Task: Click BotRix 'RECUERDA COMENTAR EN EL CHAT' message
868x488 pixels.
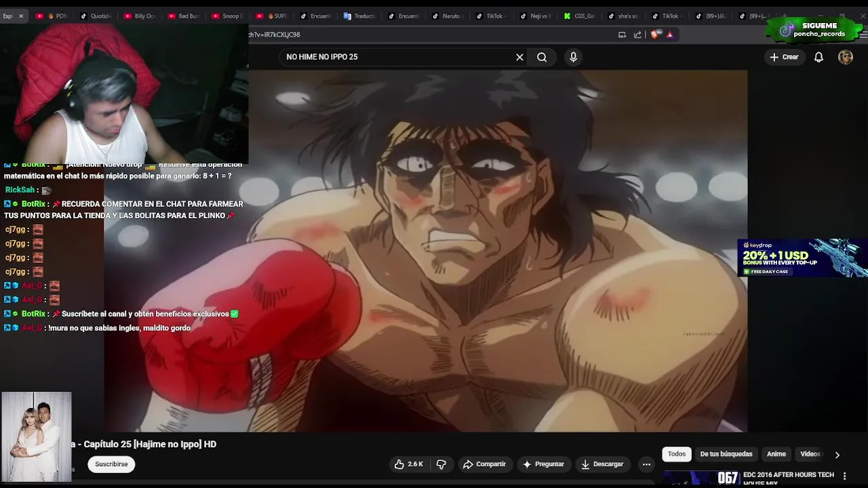Action: point(124,209)
